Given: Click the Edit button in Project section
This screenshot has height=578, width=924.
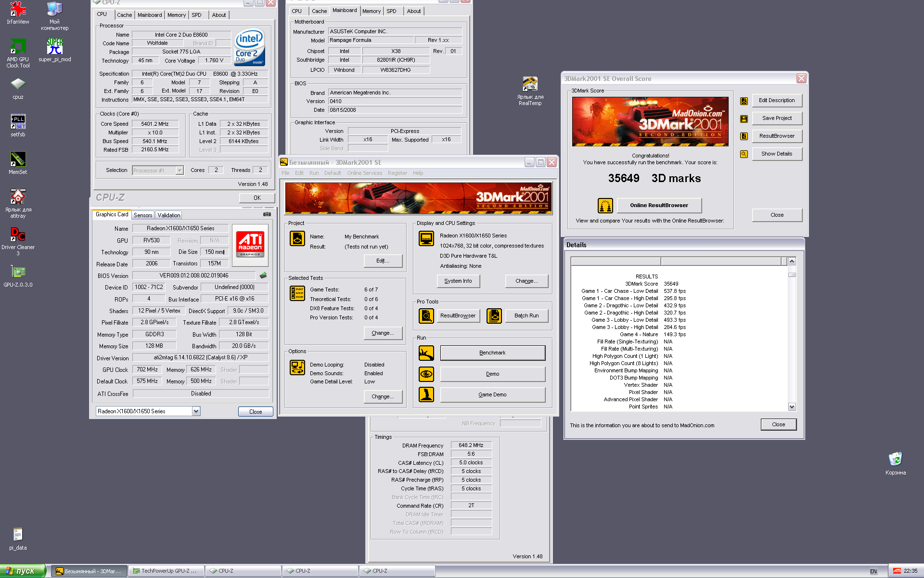Looking at the screenshot, I should coord(383,261).
